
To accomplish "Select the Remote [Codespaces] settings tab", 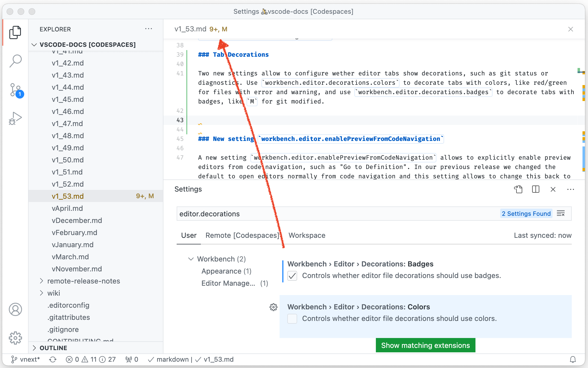I will pyautogui.click(x=242, y=235).
